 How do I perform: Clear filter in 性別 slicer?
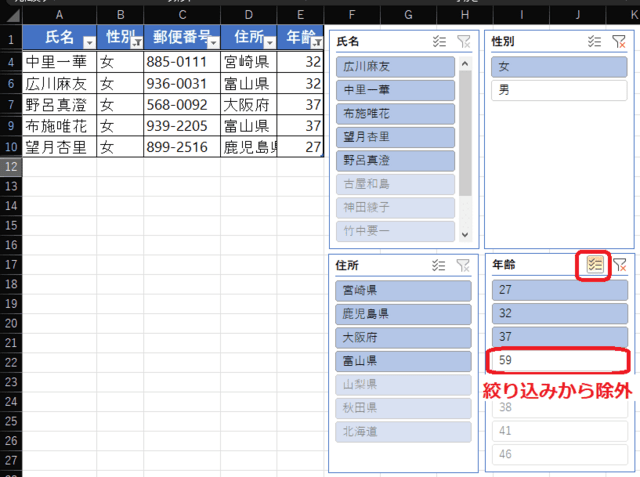(619, 41)
